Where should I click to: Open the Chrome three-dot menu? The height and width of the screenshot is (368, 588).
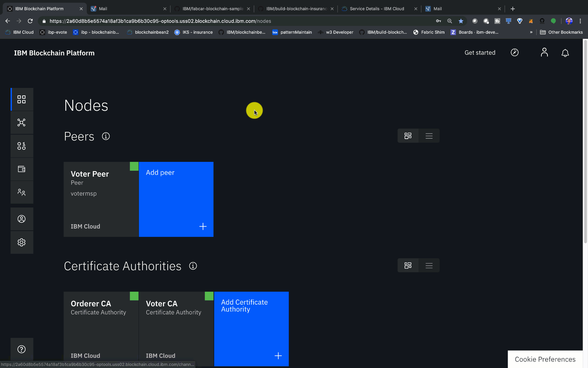pos(580,21)
